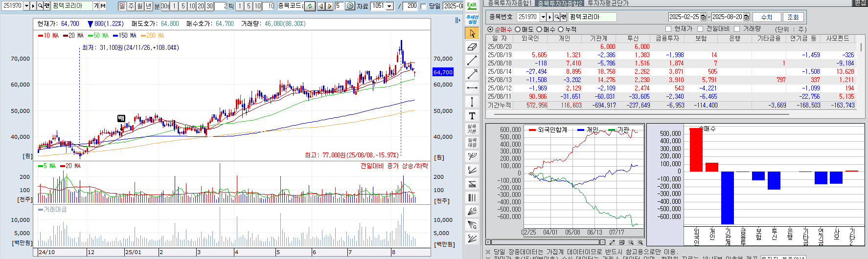This screenshot has width=868, height=259.
Task: Select the 순매수 radio button
Action: point(490,29)
